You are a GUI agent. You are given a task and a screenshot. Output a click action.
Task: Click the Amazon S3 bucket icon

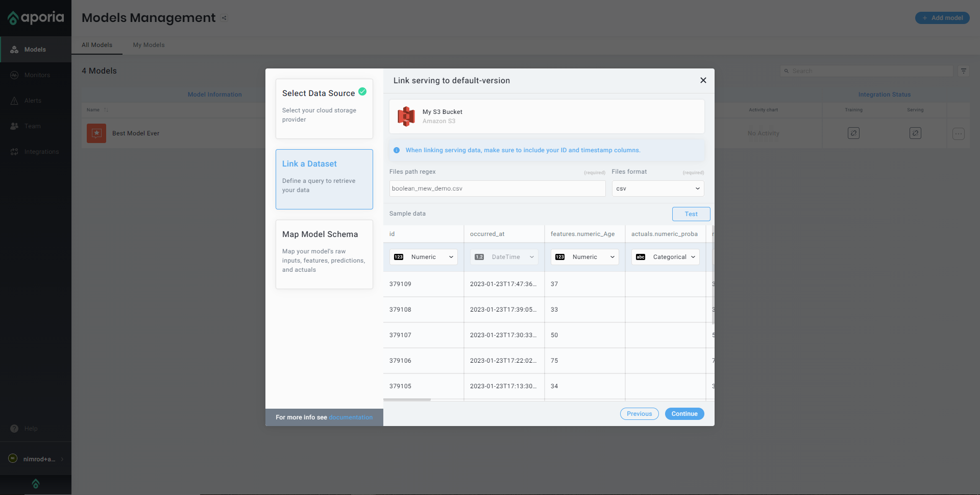[x=406, y=116]
